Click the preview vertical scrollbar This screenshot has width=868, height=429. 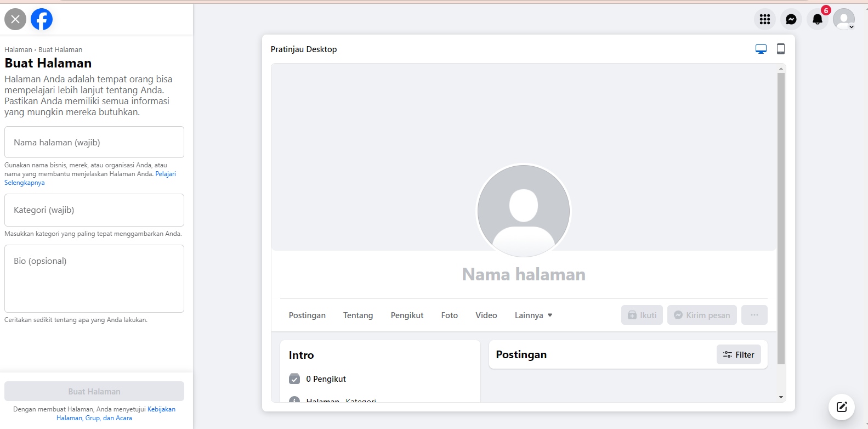[x=781, y=219]
